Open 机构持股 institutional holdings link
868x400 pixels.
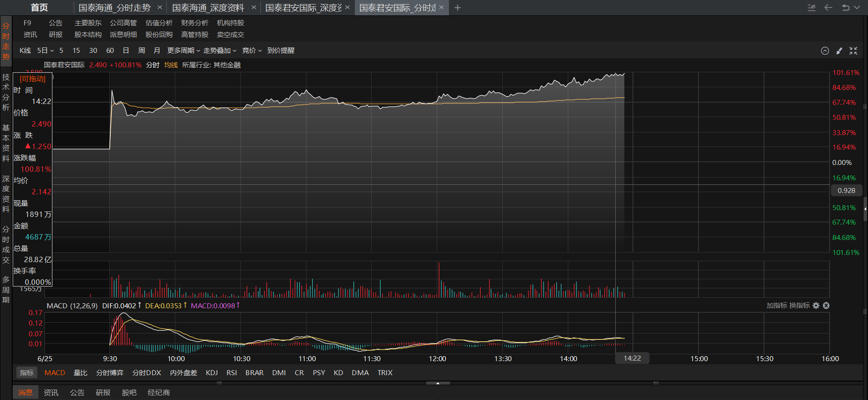[231, 23]
